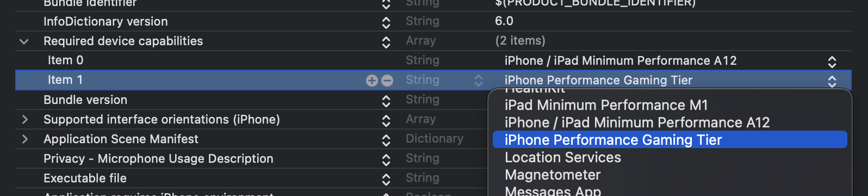868x196 pixels.
Task: Expand the Application Scene Manifest row
Action: pyautogui.click(x=24, y=139)
